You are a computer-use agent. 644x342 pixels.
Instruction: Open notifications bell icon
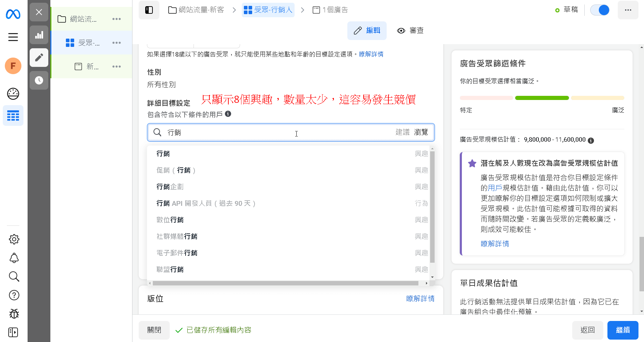click(14, 258)
